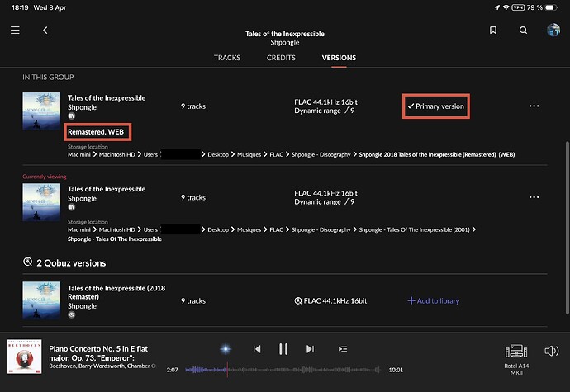This screenshot has width=570, height=392.
Task: Pause playback with the pause button
Action: click(283, 349)
